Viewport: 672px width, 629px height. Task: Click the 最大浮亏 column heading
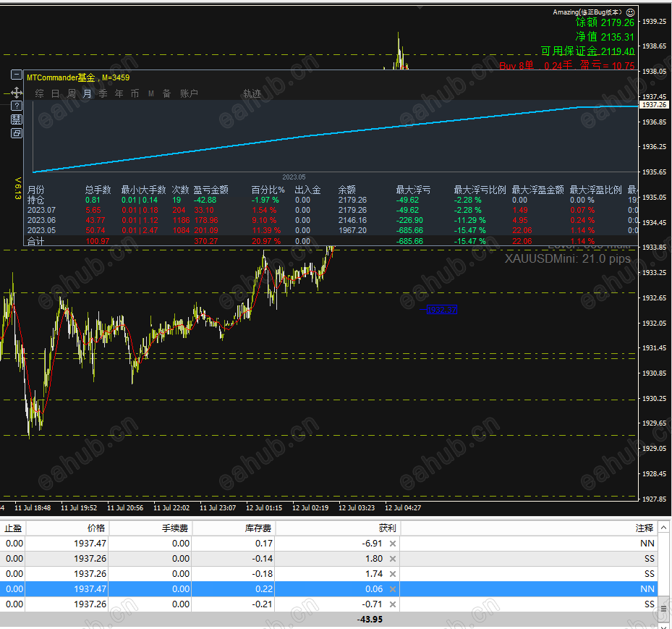point(413,190)
